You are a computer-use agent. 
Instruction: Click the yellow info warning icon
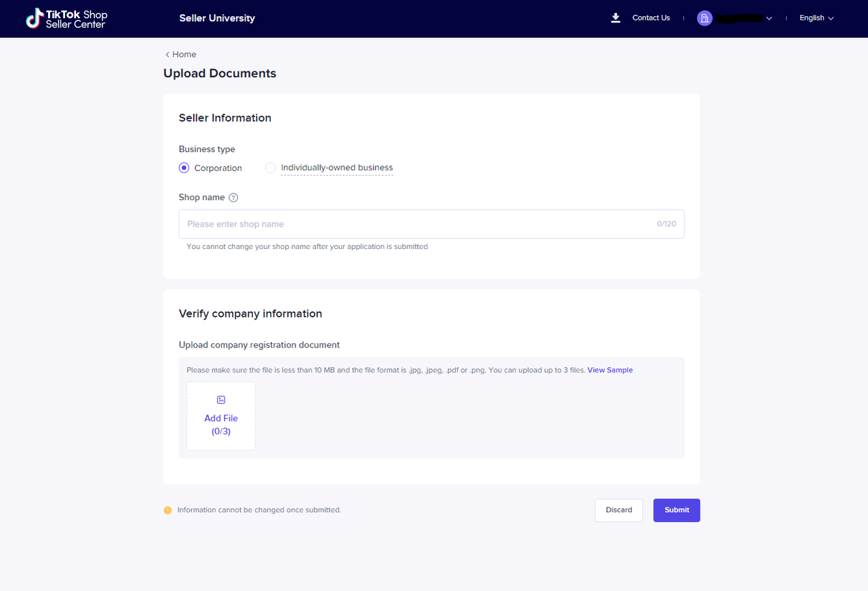click(167, 510)
